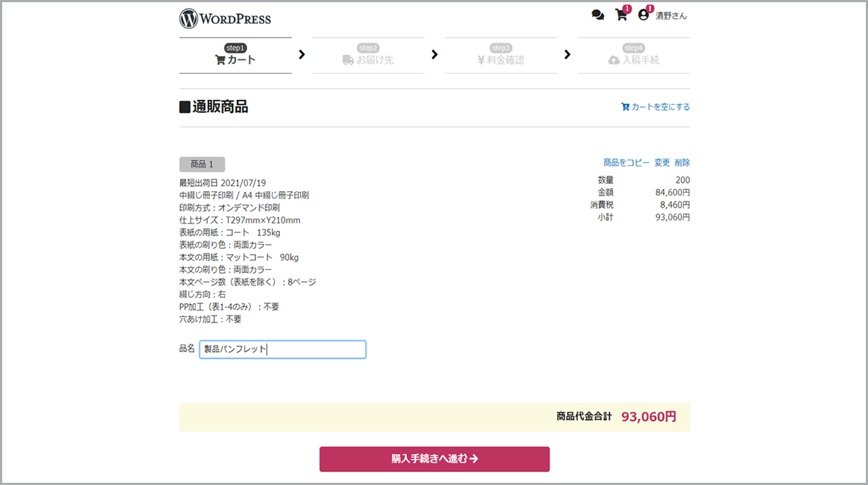This screenshot has width=868, height=485.
Task: Delete the item with 削除
Action: click(682, 163)
